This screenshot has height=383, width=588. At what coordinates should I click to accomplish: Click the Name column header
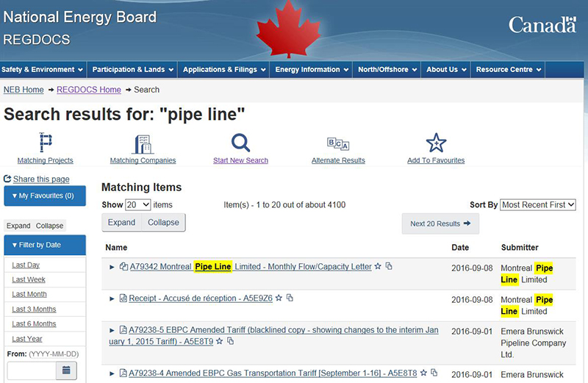[116, 248]
